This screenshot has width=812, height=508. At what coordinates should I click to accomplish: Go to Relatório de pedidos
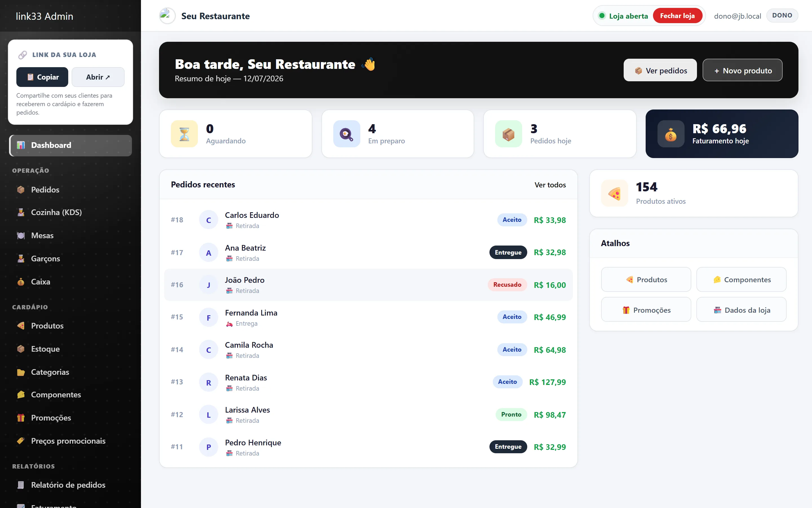click(70, 485)
